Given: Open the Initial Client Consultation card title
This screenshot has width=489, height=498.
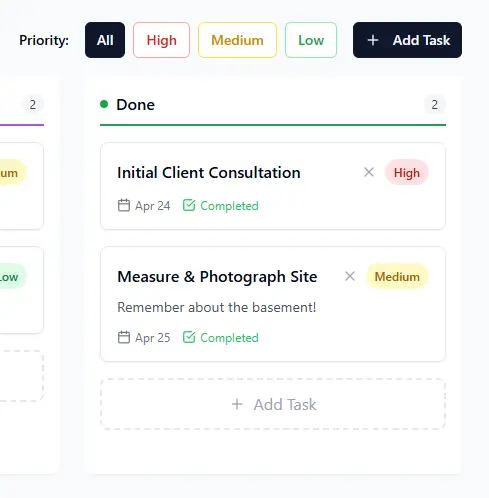Looking at the screenshot, I should click(209, 173).
